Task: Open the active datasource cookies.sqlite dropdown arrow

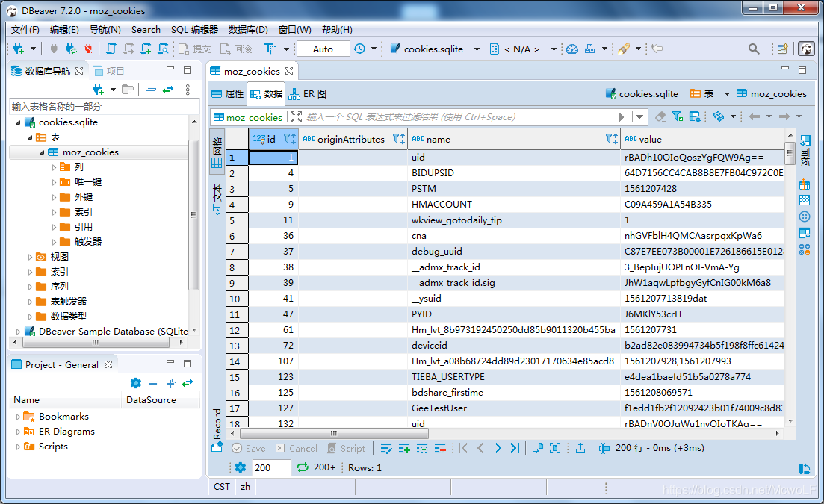Action: pos(477,49)
